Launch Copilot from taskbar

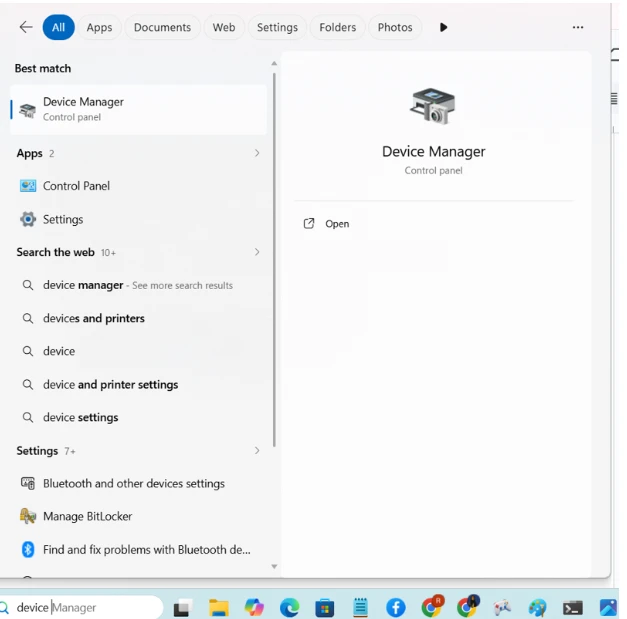[x=254, y=608]
